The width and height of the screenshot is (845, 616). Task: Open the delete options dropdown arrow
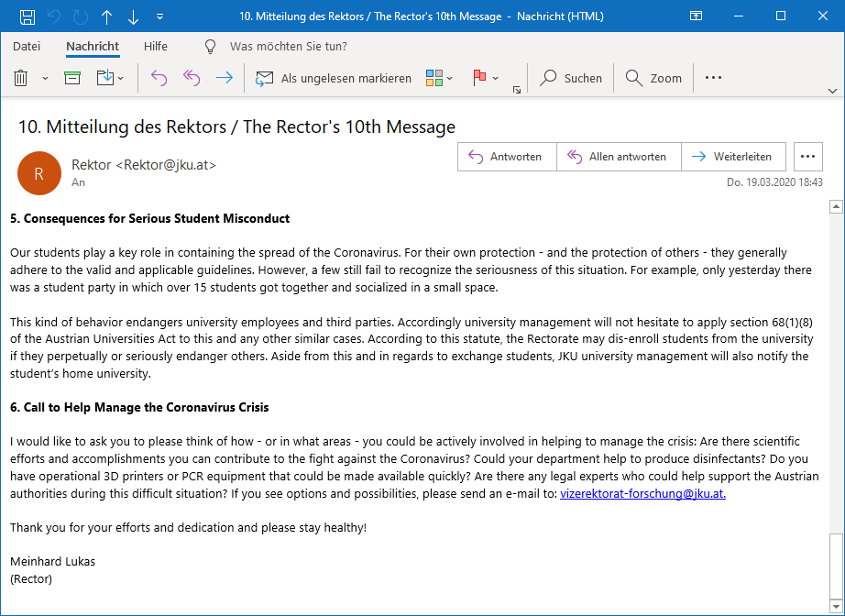[x=45, y=79]
